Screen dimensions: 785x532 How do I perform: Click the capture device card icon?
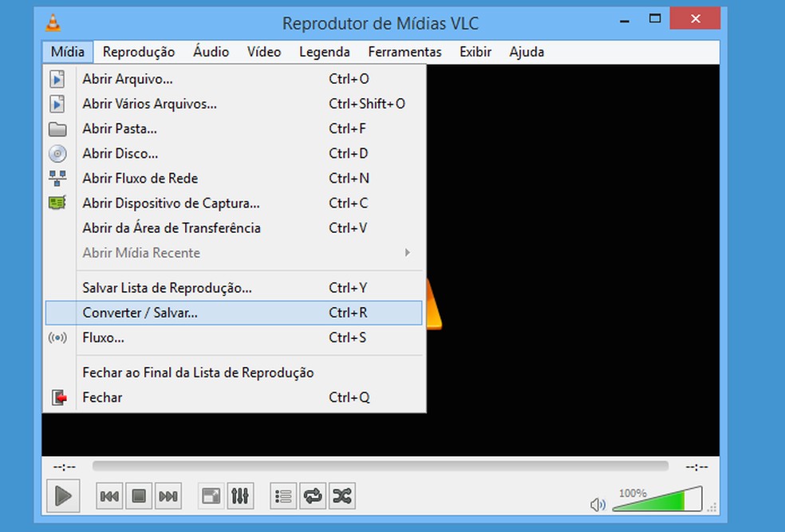pyautogui.click(x=57, y=203)
